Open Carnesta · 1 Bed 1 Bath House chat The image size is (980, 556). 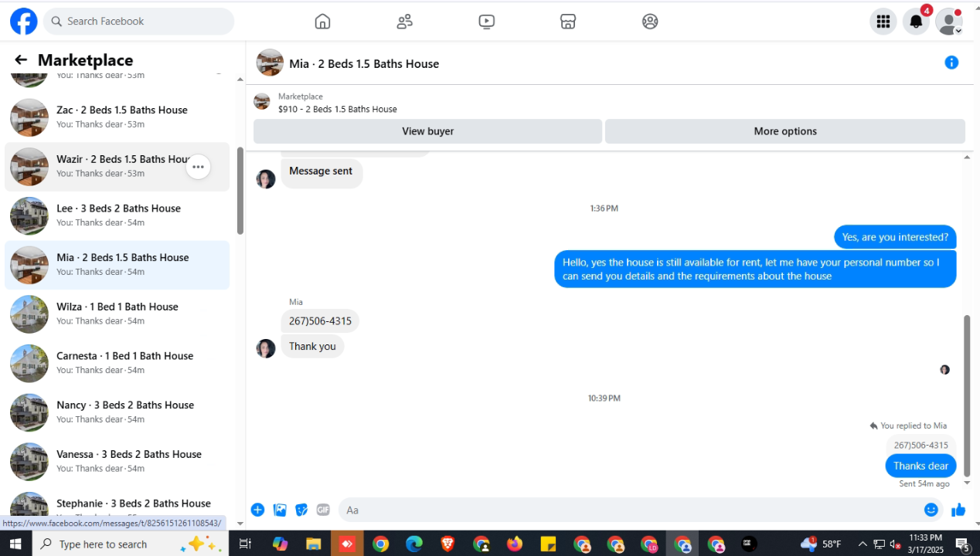[117, 363]
